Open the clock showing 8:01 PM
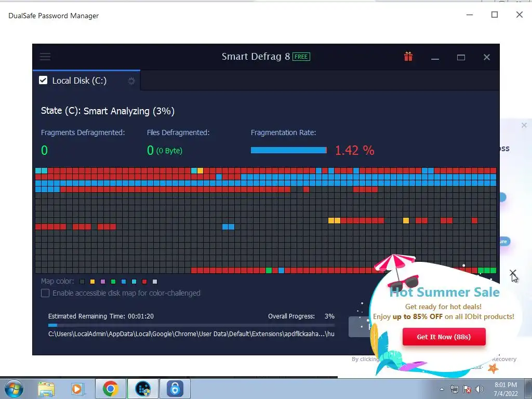The width and height of the screenshot is (532, 399). pos(506,389)
